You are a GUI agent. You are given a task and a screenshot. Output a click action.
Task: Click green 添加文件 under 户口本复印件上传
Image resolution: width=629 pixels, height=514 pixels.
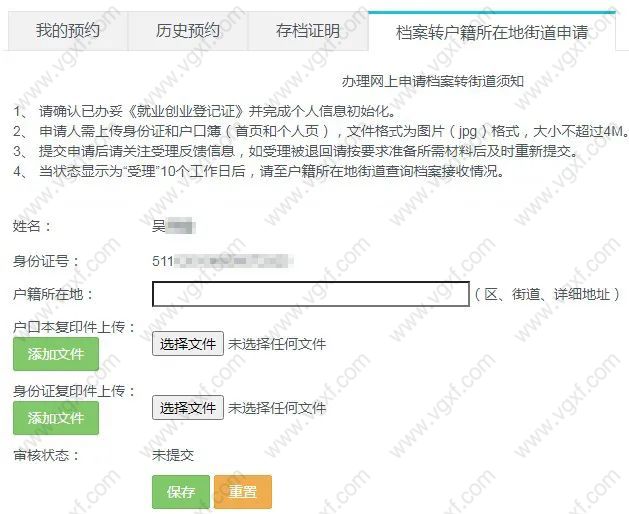[x=56, y=354]
